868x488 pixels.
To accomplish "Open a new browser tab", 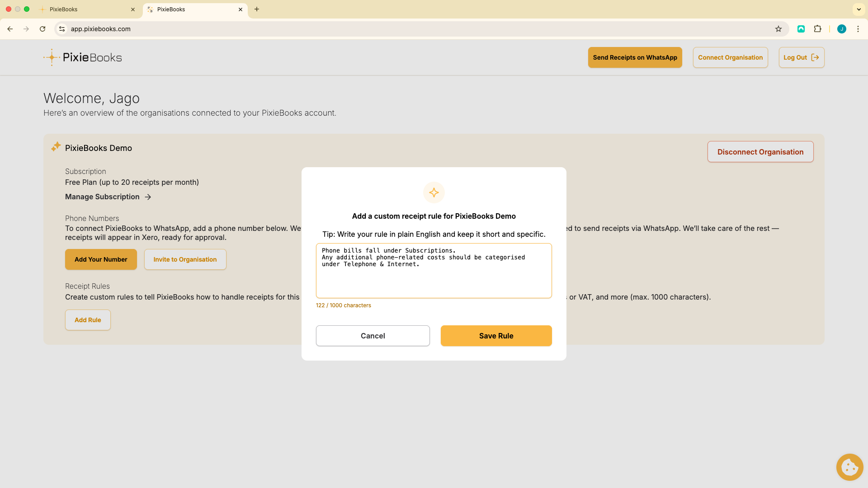I will click(x=257, y=9).
